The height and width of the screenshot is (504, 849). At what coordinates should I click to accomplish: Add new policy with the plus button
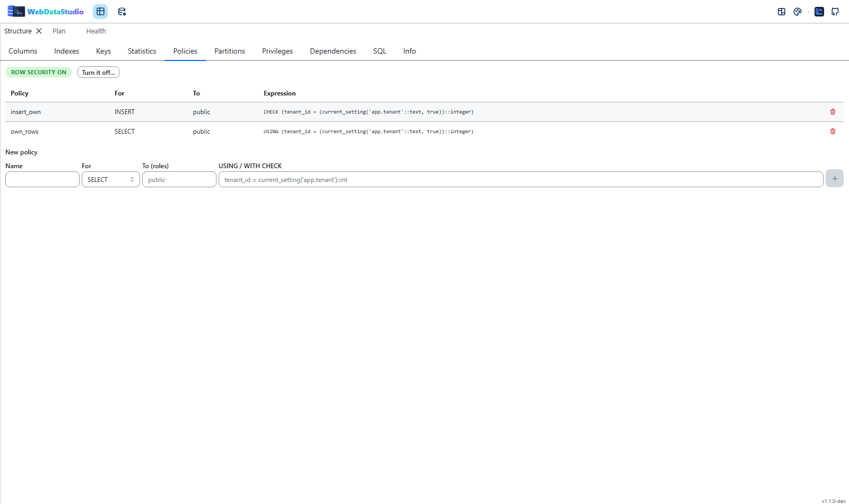point(835,179)
